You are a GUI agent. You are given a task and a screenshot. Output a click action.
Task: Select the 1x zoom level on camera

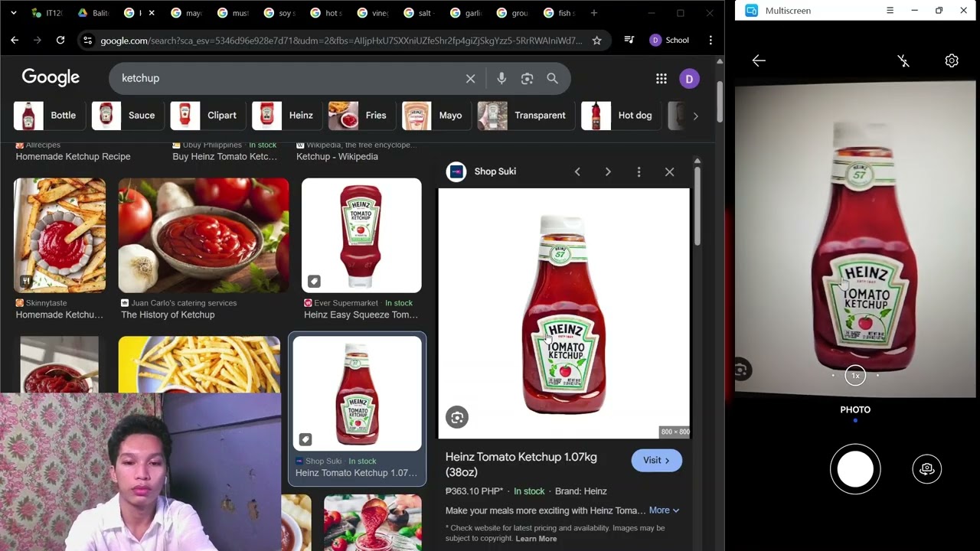[855, 376]
